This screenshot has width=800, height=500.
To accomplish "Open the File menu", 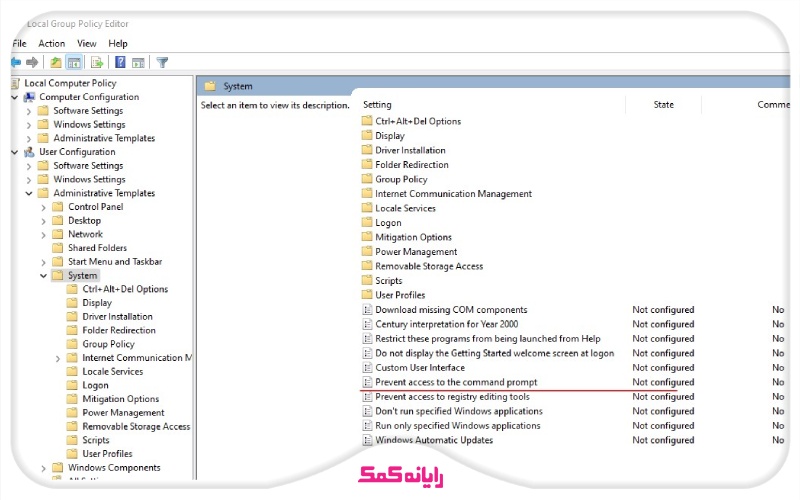I will click(19, 43).
